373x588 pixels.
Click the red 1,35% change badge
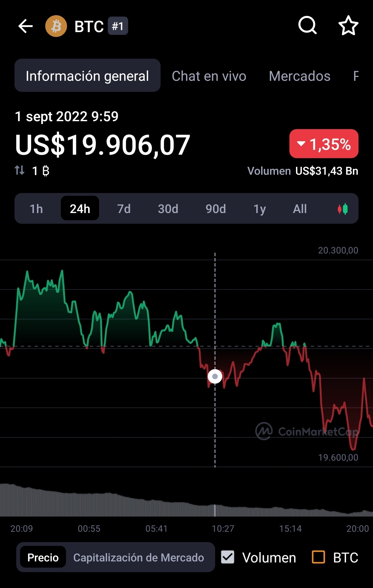point(324,144)
